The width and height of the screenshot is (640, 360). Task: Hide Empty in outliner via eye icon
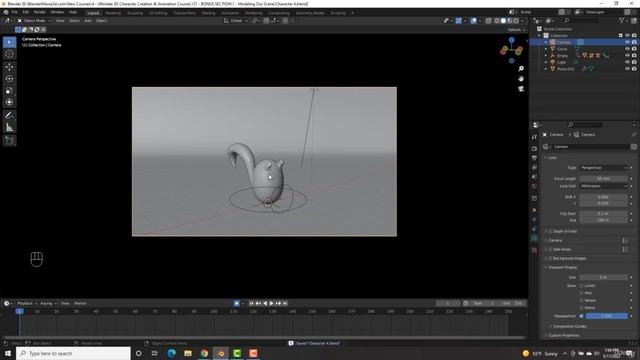coord(627,56)
